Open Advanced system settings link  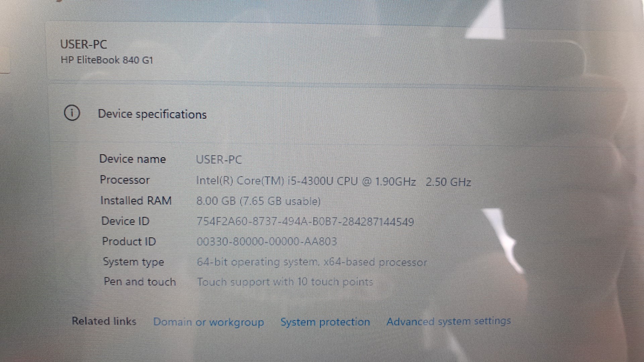(448, 321)
